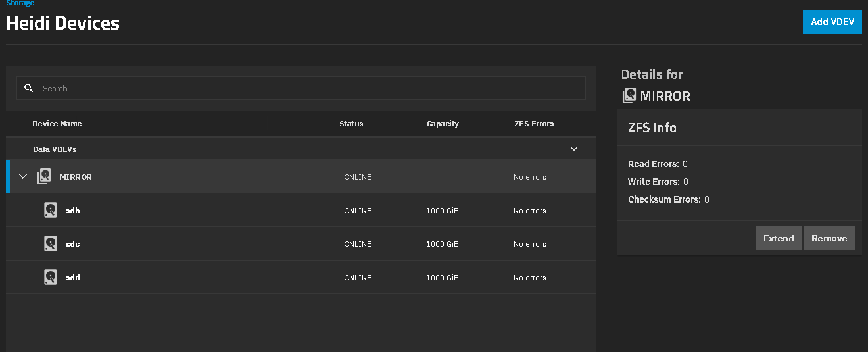868x352 pixels.
Task: Select the sdc device row
Action: pyautogui.click(x=301, y=243)
